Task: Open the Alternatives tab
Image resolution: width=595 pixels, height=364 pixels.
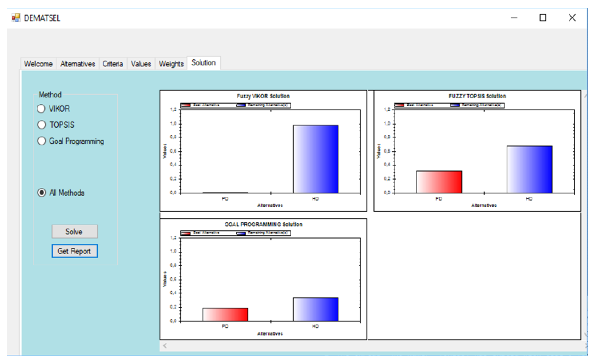Action: pos(77,64)
